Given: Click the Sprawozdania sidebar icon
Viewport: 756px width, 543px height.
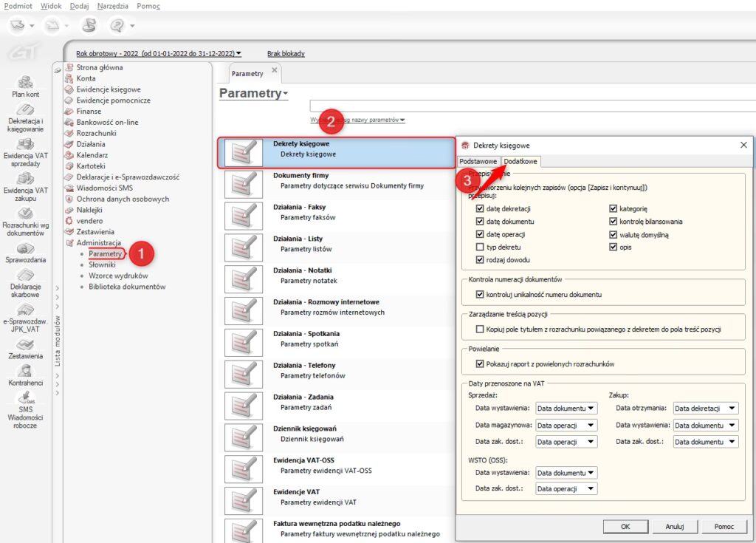Looking at the screenshot, I should 25,249.
